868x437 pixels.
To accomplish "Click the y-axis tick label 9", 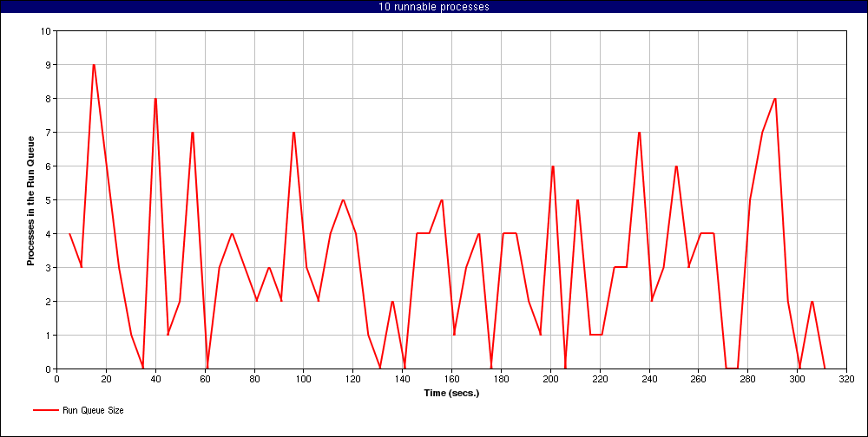I will pyautogui.click(x=48, y=65).
